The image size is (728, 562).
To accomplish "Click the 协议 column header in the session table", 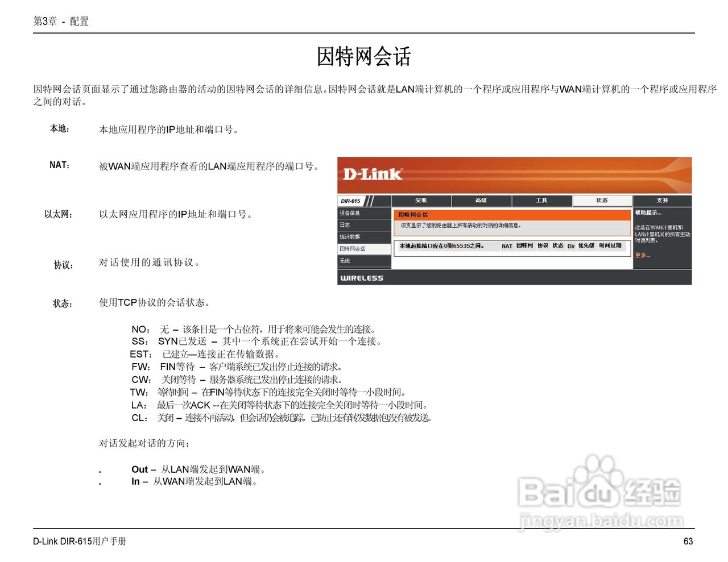I will tap(543, 246).
